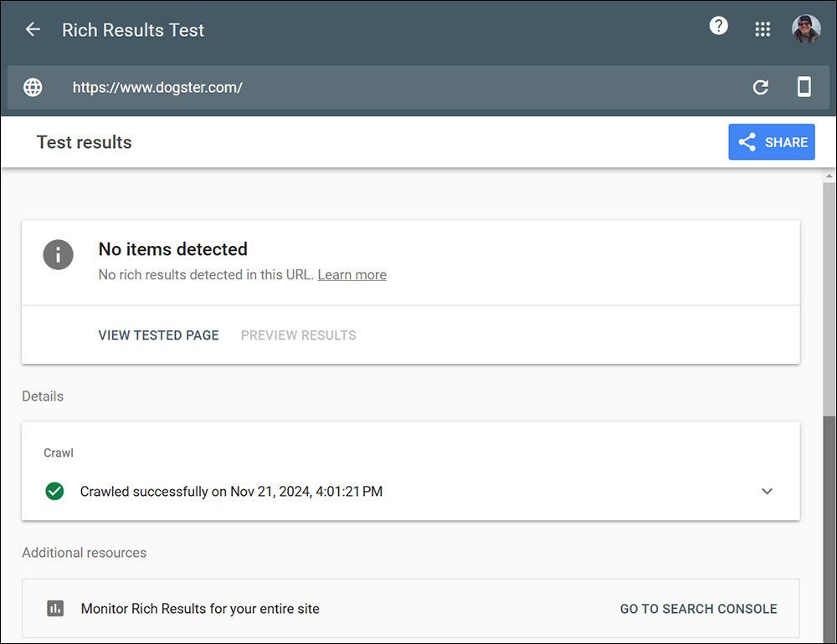Screen dimensions: 837x644
Task: Go to Search Console
Action: pos(698,609)
